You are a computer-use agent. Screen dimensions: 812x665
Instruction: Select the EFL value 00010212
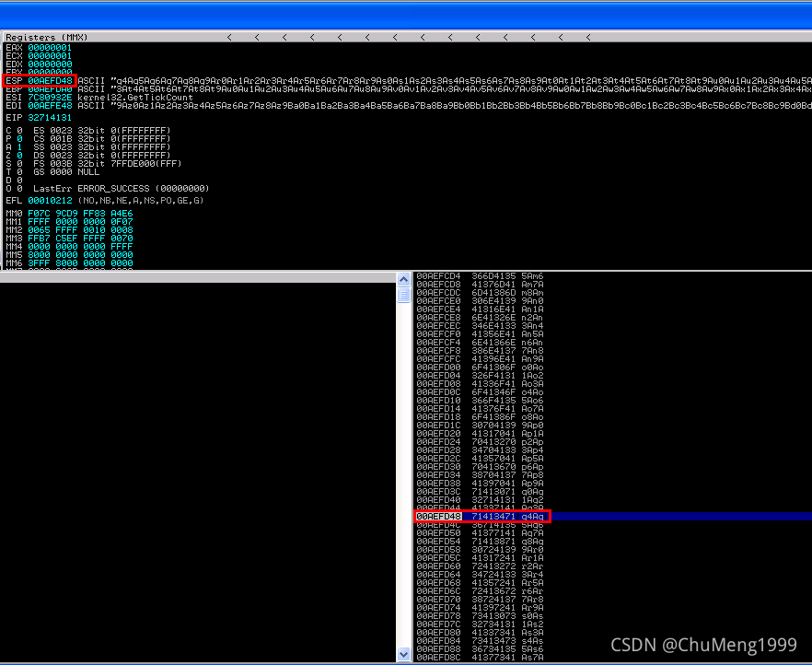click(50, 201)
